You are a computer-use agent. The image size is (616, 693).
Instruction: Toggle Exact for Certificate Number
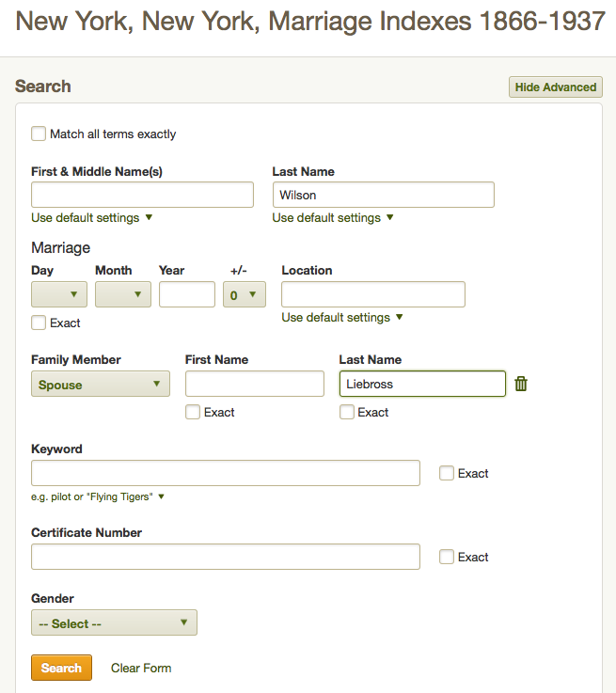point(447,557)
